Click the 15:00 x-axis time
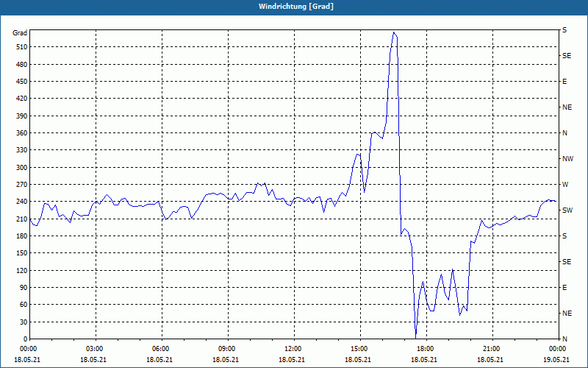The height and width of the screenshot is (368, 588). [x=358, y=349]
